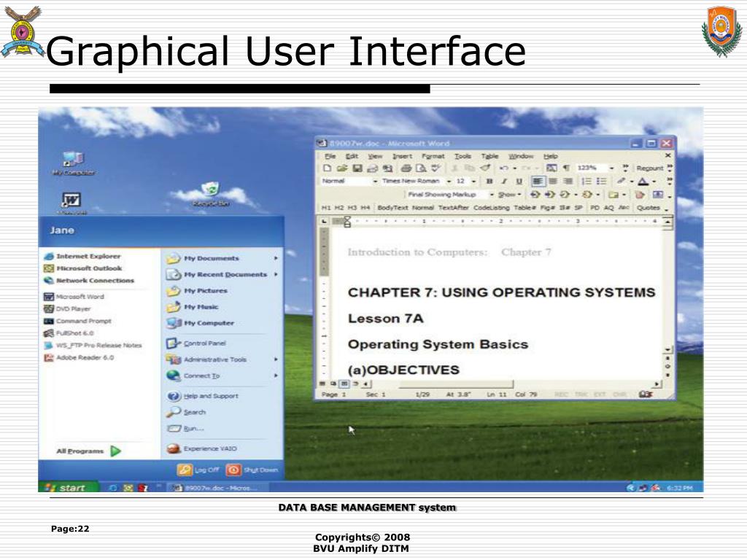Expand All Programs green arrow
The height and width of the screenshot is (560, 747).
tap(115, 451)
